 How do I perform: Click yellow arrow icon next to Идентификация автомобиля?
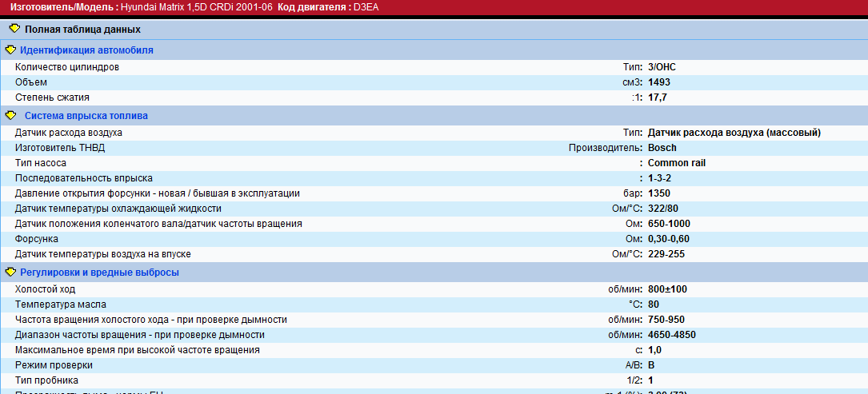[10, 50]
